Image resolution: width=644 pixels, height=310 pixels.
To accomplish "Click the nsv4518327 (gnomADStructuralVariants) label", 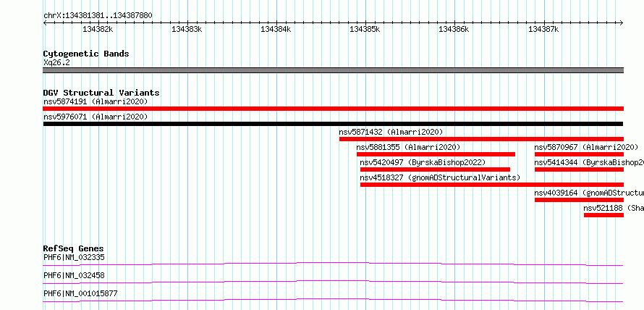I will click(x=440, y=178).
